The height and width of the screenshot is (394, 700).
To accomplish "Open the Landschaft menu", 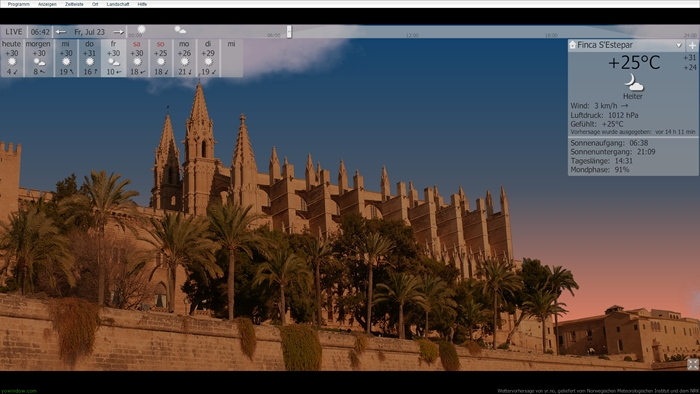I will click(x=118, y=4).
